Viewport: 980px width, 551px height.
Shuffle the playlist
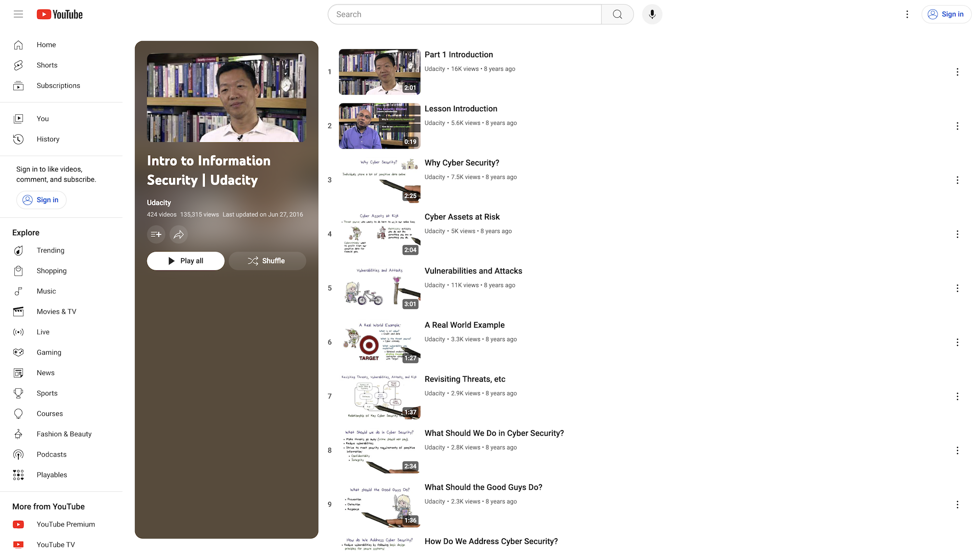point(267,261)
